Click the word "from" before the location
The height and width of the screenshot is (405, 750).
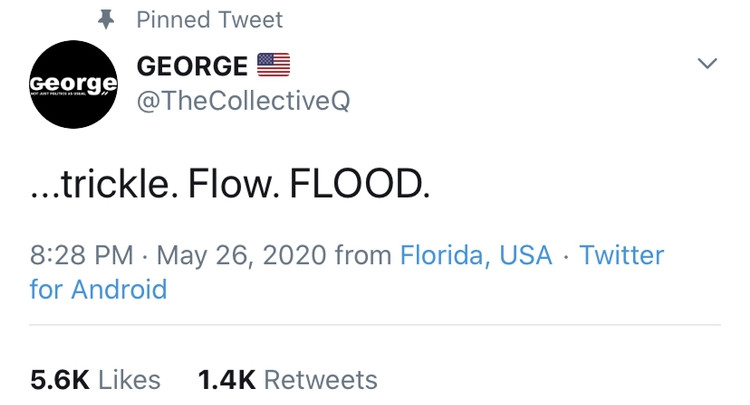(x=362, y=255)
